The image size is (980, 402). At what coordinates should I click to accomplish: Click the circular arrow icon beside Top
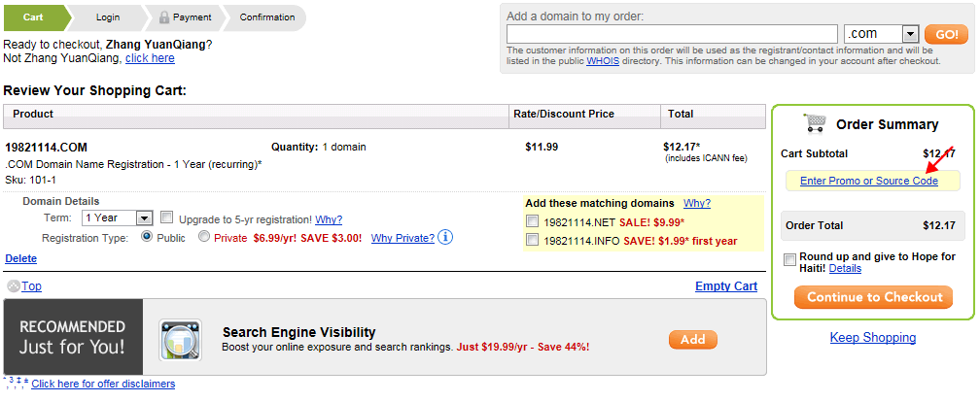click(x=14, y=285)
